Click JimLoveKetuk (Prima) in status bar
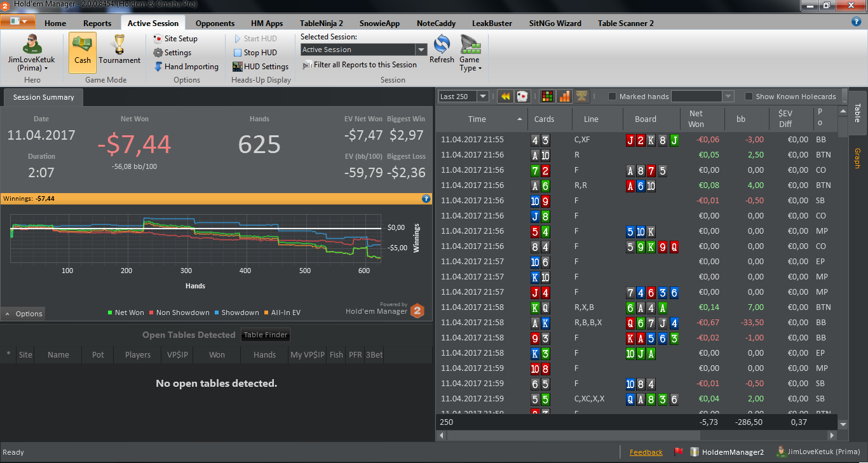The width and height of the screenshot is (868, 463). [x=818, y=452]
